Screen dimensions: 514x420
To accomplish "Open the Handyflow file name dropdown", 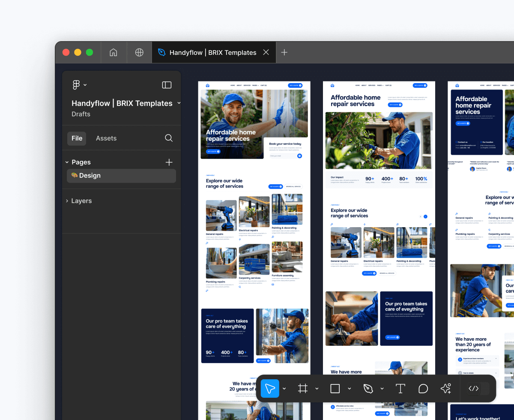I will pyautogui.click(x=179, y=103).
